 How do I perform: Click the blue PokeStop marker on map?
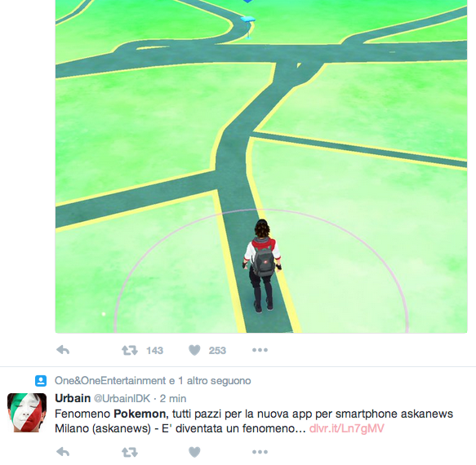click(248, 27)
